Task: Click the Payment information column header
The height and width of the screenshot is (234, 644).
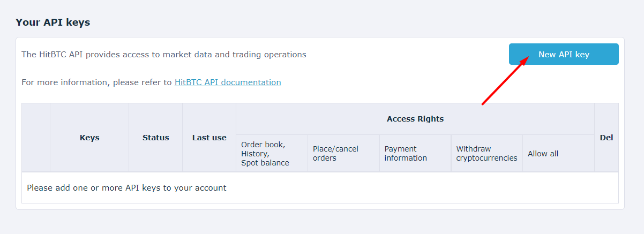Action: coord(406,153)
